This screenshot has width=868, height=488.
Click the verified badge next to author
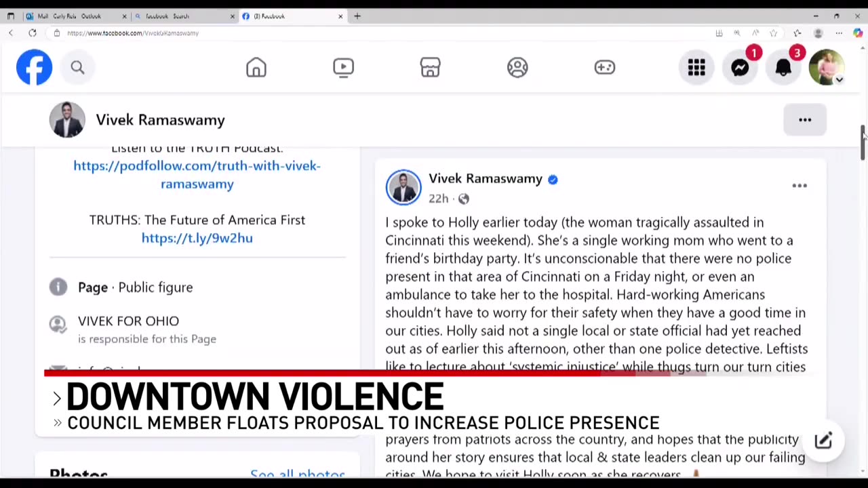coord(553,179)
